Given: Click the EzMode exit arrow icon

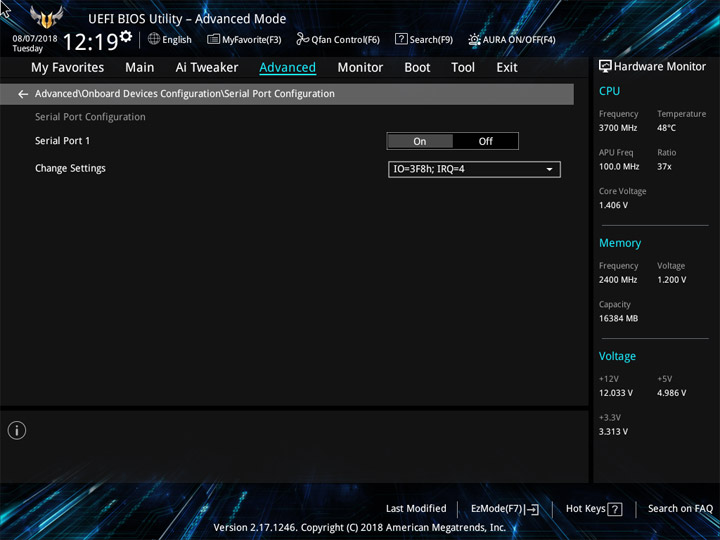Looking at the screenshot, I should [x=532, y=509].
